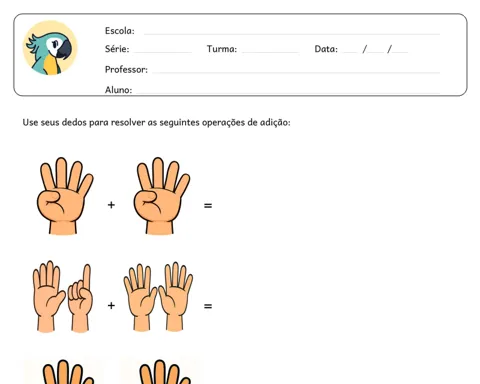Click the plus sign in first equation

111,205
